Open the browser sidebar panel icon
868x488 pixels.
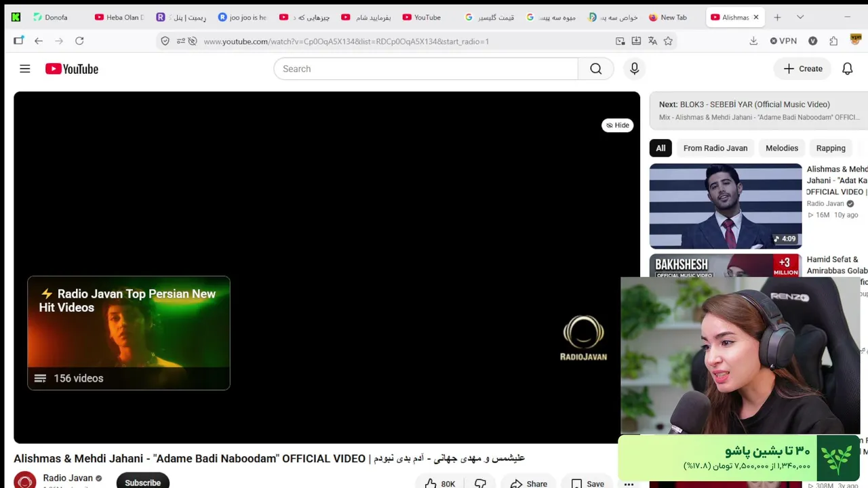pos(18,41)
